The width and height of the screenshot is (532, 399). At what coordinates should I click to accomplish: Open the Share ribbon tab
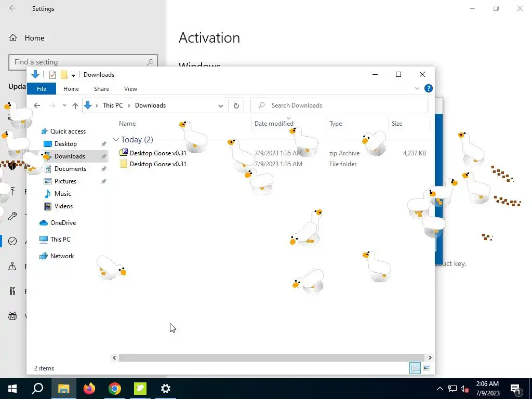[x=101, y=89]
